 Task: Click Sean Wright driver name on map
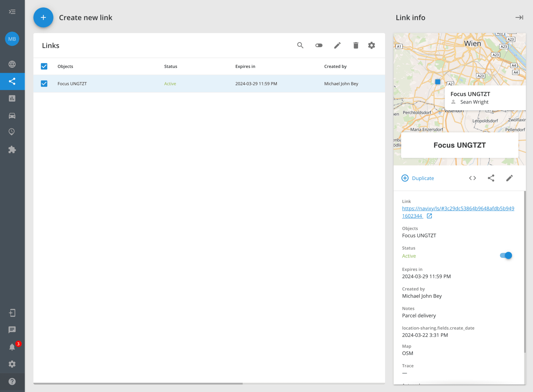(x=474, y=102)
